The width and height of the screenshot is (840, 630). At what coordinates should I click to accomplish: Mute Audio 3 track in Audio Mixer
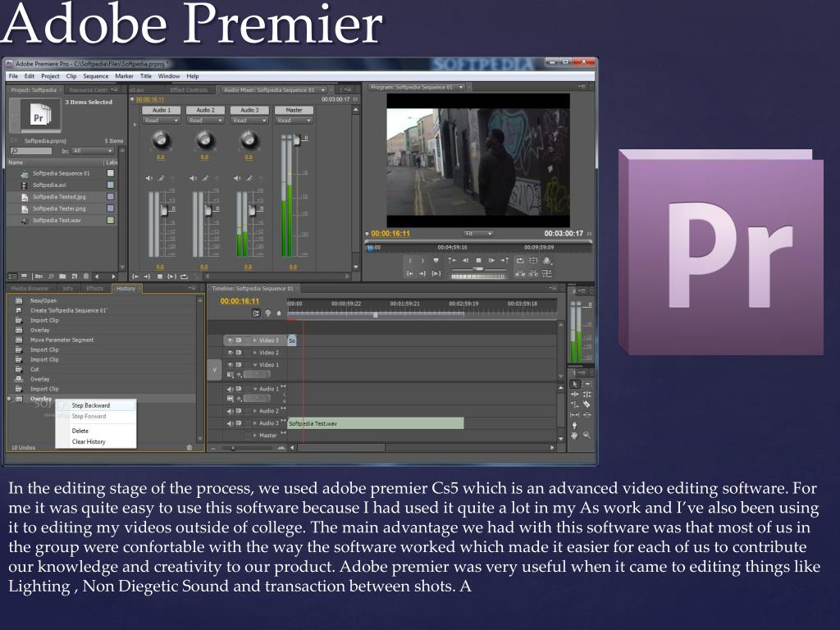point(237,178)
